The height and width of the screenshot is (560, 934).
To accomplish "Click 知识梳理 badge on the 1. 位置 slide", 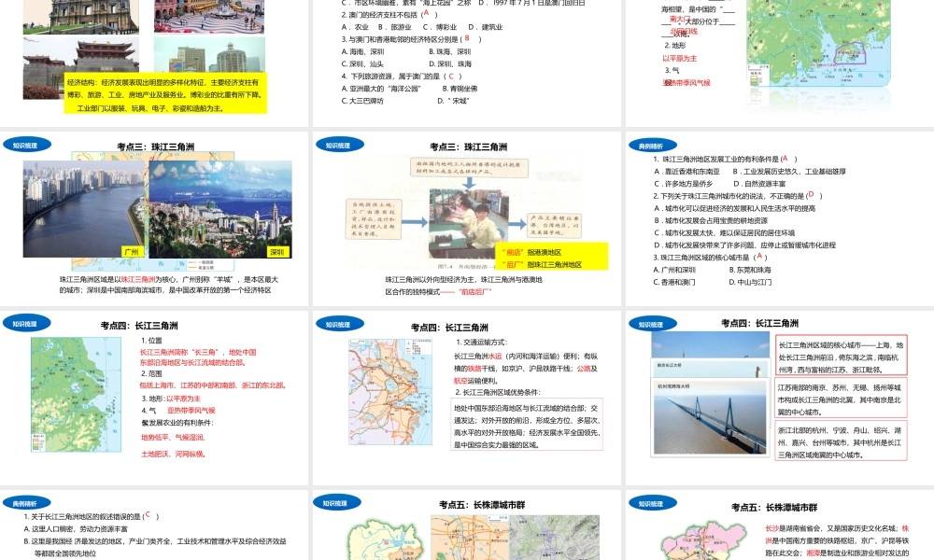I will [27, 323].
